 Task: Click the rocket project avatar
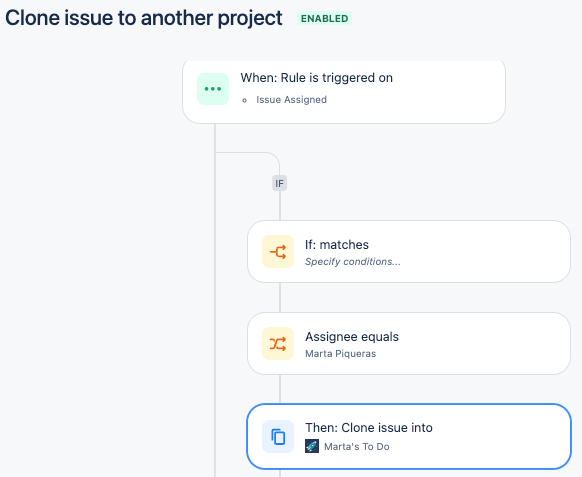tap(312, 446)
